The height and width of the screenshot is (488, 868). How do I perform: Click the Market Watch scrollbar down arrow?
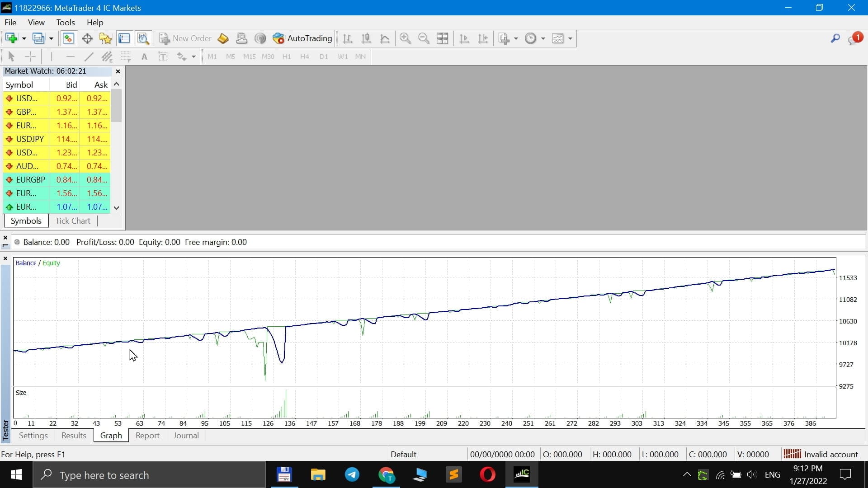click(117, 208)
